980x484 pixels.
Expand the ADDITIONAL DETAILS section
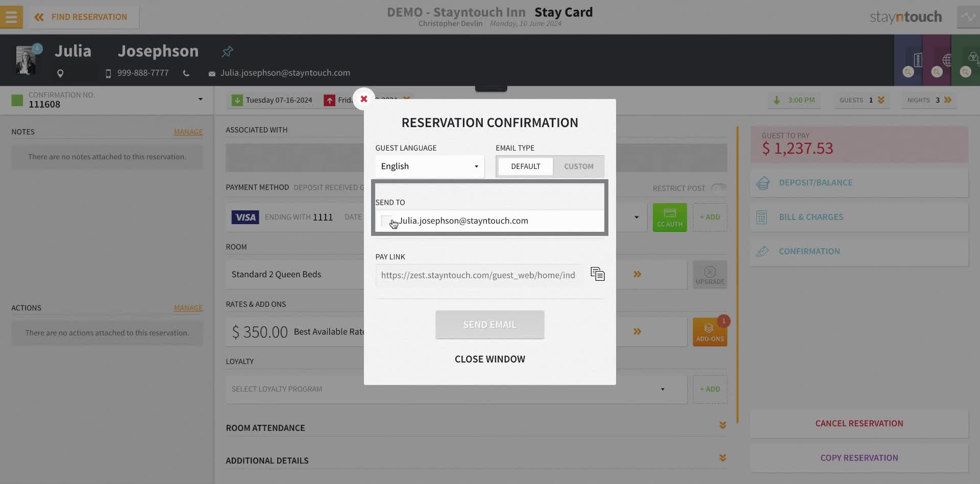(723, 458)
